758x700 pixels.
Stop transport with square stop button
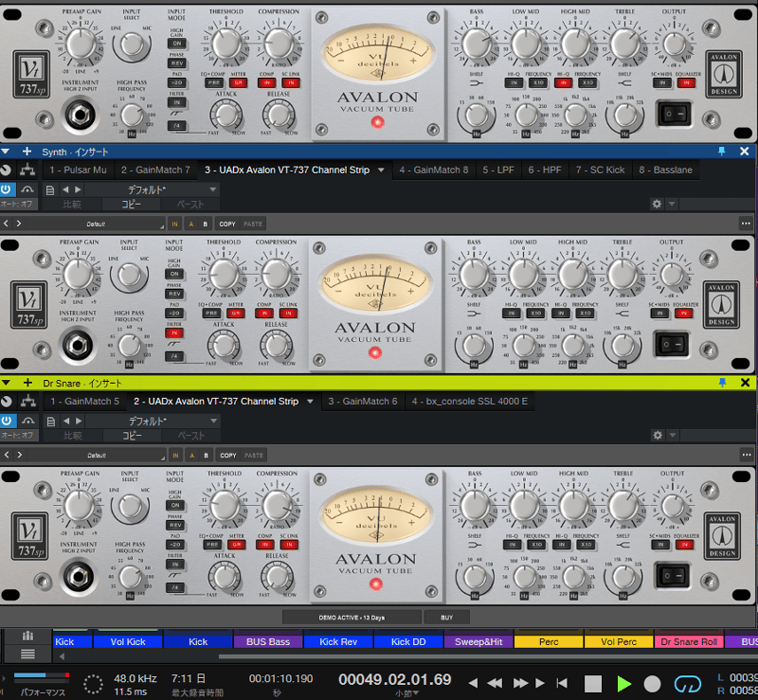pos(593,684)
